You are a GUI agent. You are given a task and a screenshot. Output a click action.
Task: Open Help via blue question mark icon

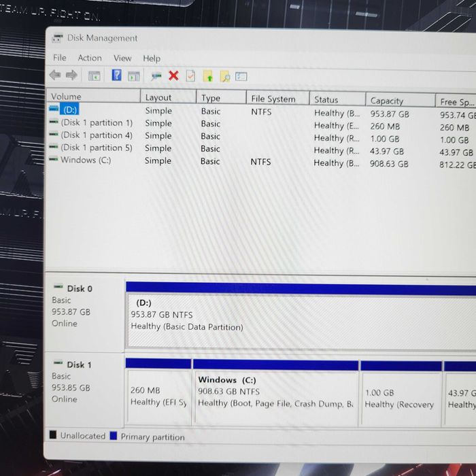(116, 75)
